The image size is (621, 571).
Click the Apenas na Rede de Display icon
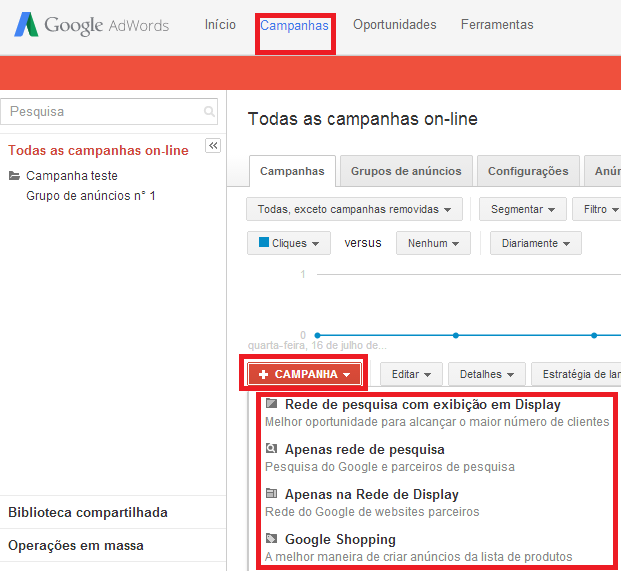click(x=271, y=493)
